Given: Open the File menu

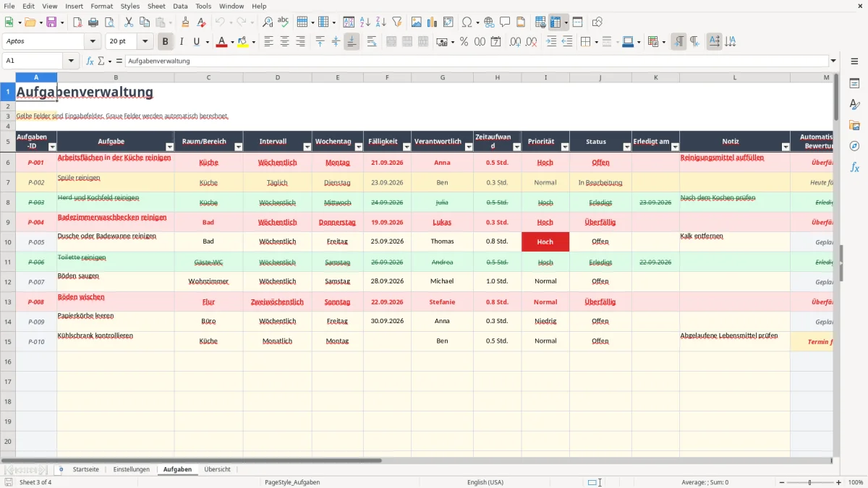Looking at the screenshot, I should (x=8, y=6).
